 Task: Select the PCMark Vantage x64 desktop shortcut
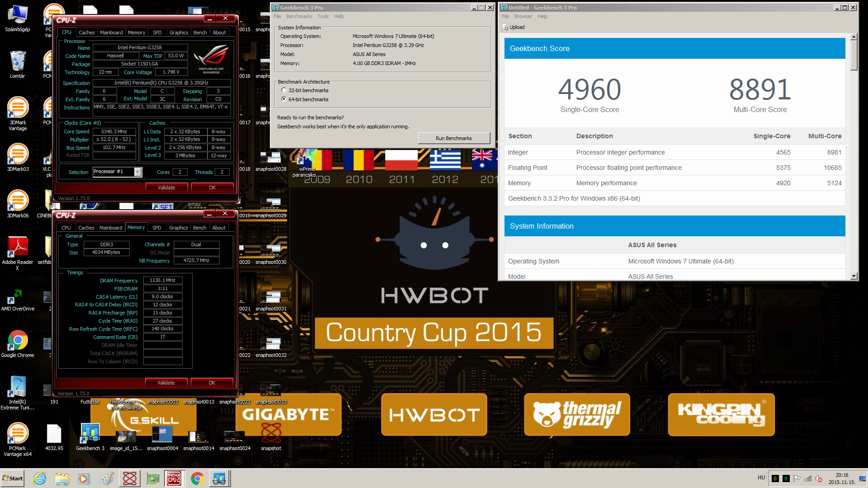pos(18,439)
